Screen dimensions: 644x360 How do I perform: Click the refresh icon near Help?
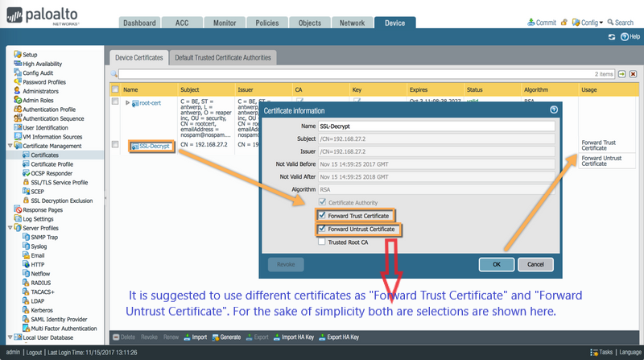click(612, 37)
